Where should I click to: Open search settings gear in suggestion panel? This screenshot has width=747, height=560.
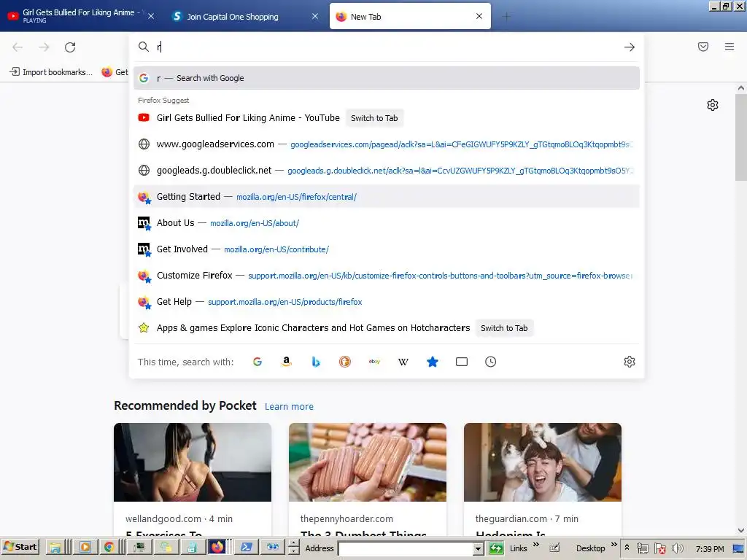click(x=630, y=362)
